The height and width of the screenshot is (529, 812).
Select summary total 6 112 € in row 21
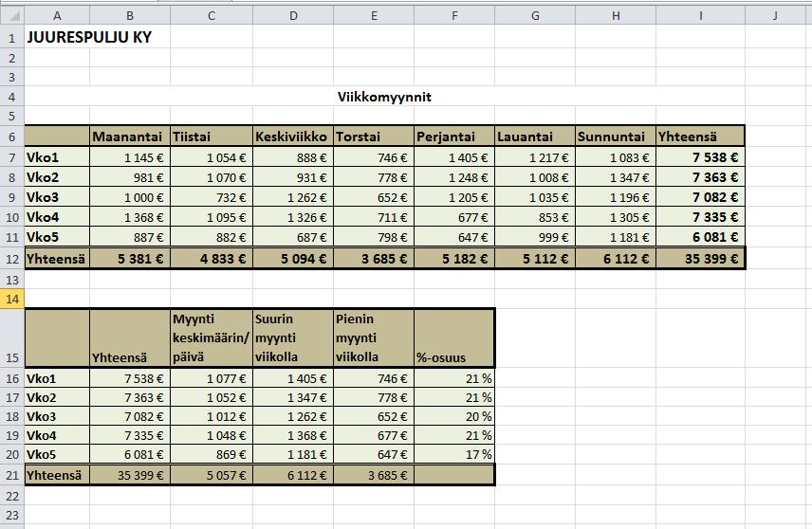[x=293, y=475]
